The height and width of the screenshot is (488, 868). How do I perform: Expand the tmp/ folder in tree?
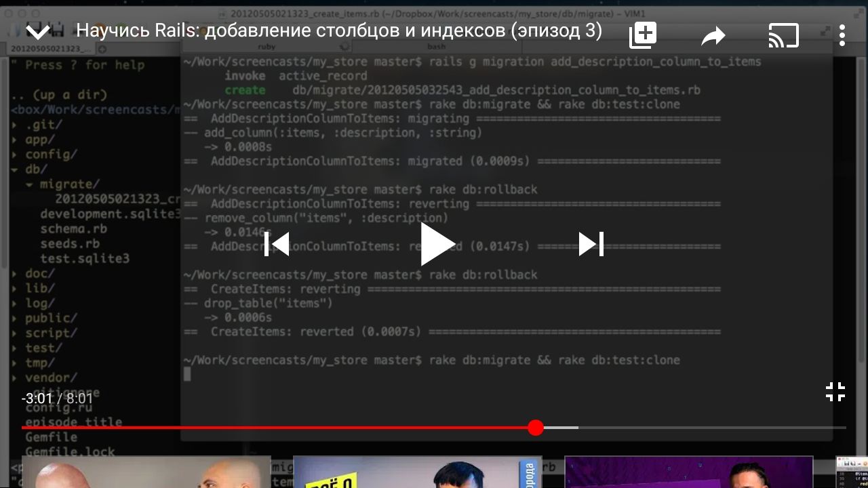pyautogui.click(x=34, y=363)
